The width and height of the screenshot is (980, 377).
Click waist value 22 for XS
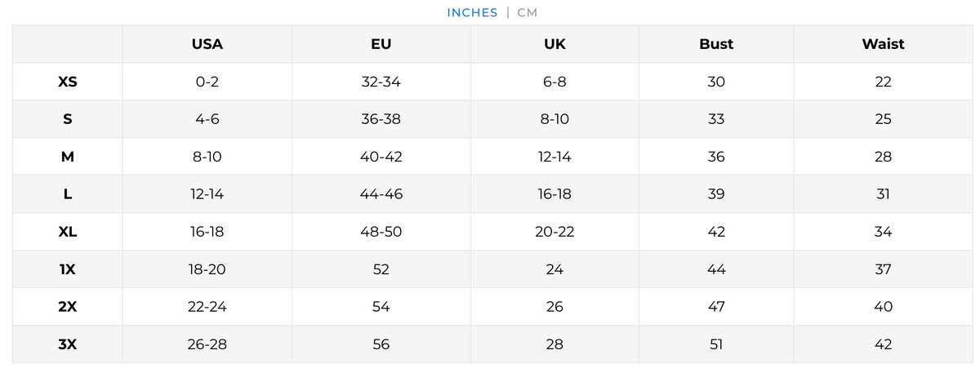click(883, 82)
